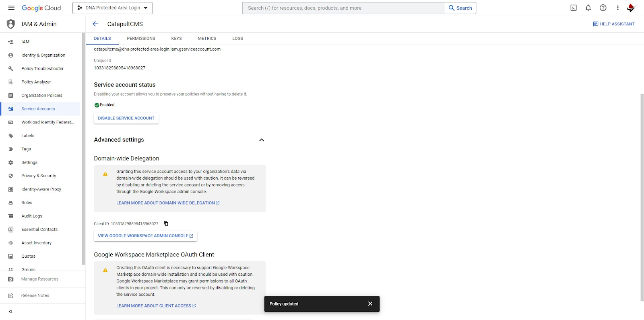Click the Google Workspace Marketplace OAuth Client heading
The image size is (644, 320).
[154, 254]
